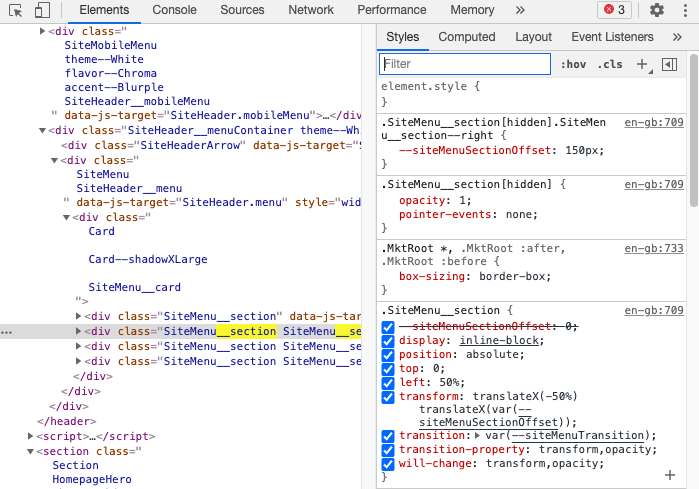Screen dimensions: 699x489
Task: Open en-gb:709 source for .SiteMenu__section rule
Action: (654, 310)
